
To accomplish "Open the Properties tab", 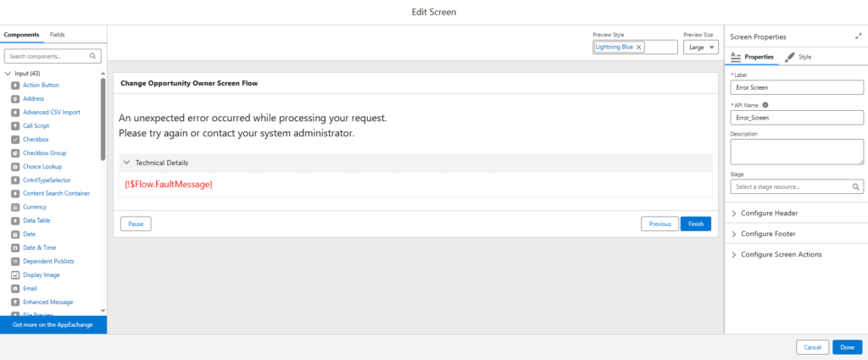I will tap(752, 57).
